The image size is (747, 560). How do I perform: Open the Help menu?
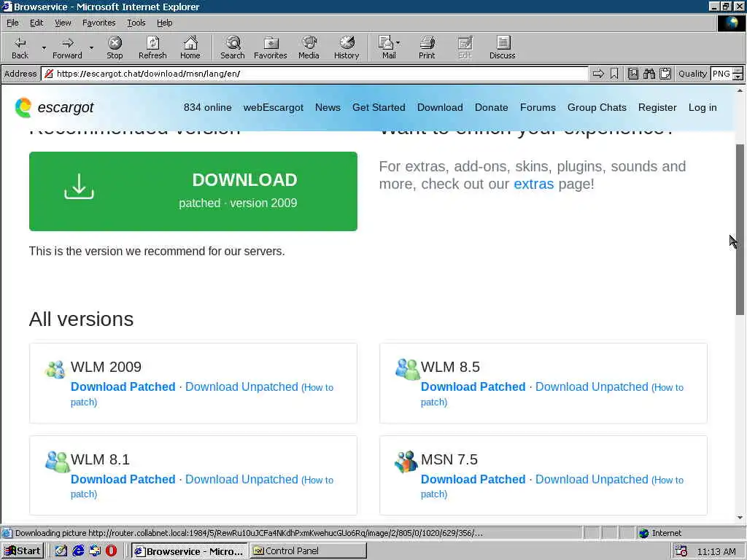(x=164, y=23)
